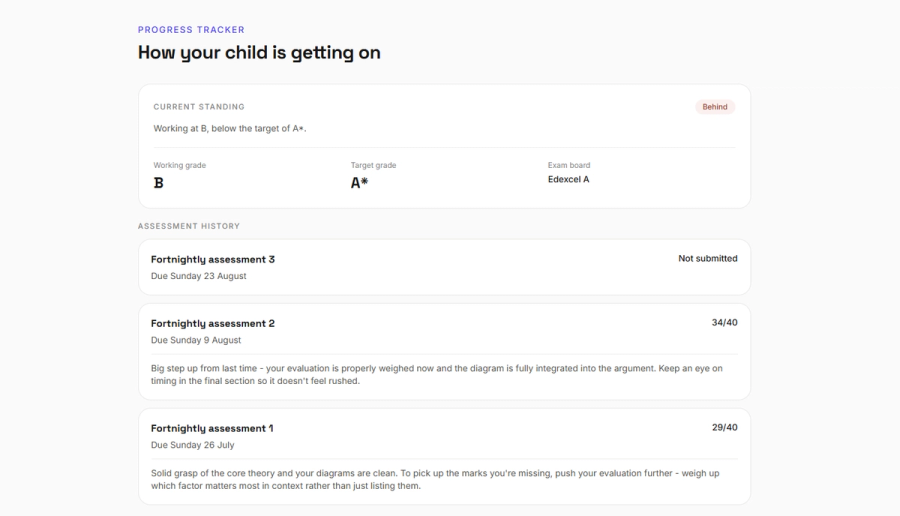900x516 pixels.
Task: Click the 34/40 score
Action: [724, 323]
